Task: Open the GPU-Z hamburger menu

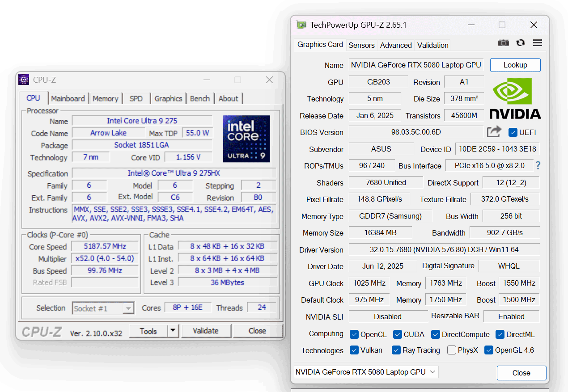Action: (538, 43)
